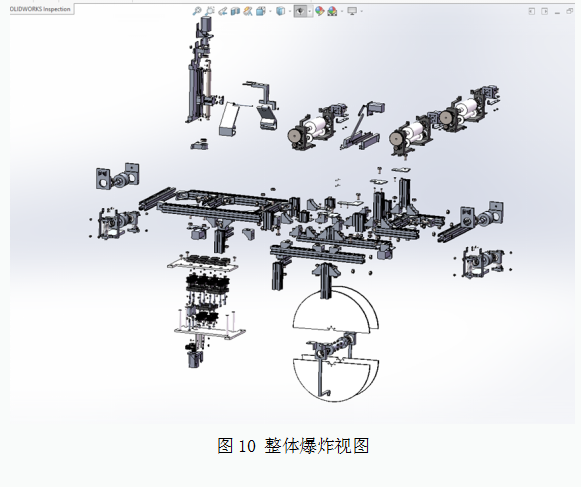The width and height of the screenshot is (581, 487).
Task: Click the Previous View icon
Action: [222, 11]
